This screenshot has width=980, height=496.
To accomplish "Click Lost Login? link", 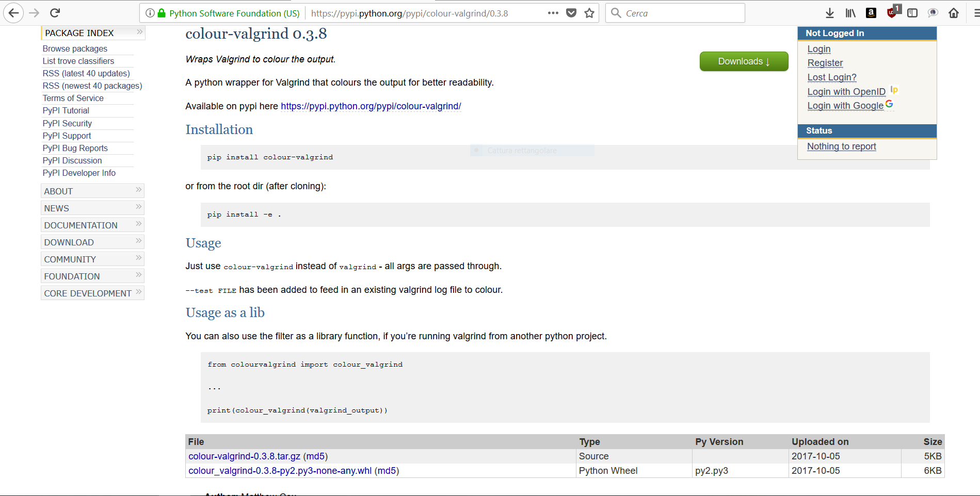I will click(831, 77).
